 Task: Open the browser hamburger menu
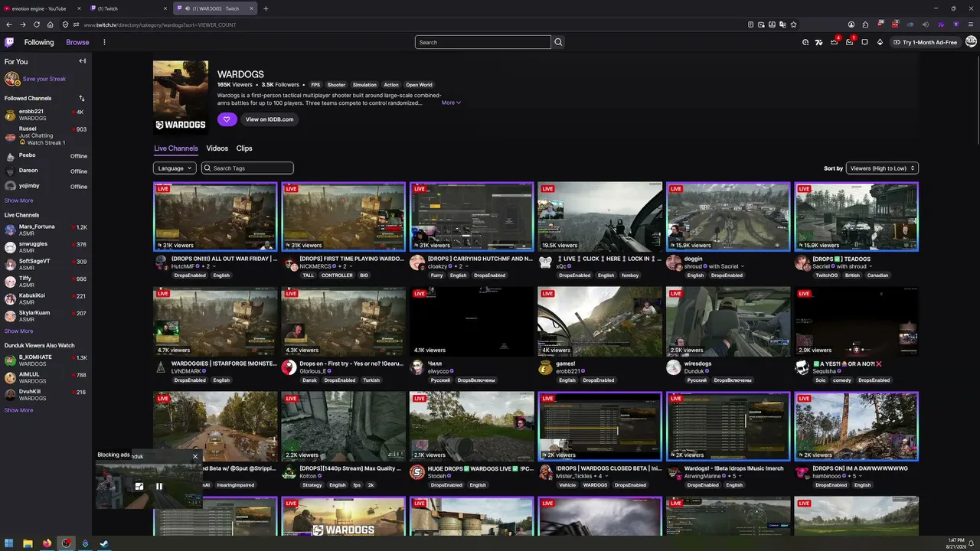coord(971,24)
